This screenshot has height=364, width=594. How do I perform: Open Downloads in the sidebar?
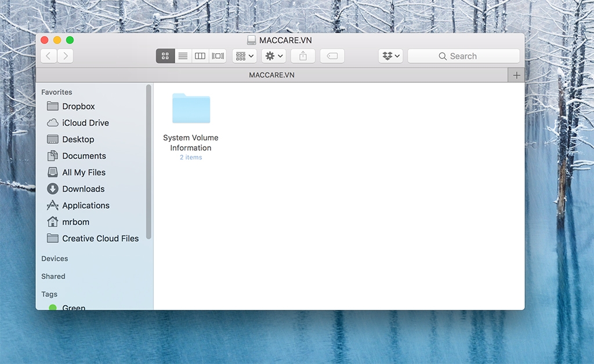(x=83, y=189)
